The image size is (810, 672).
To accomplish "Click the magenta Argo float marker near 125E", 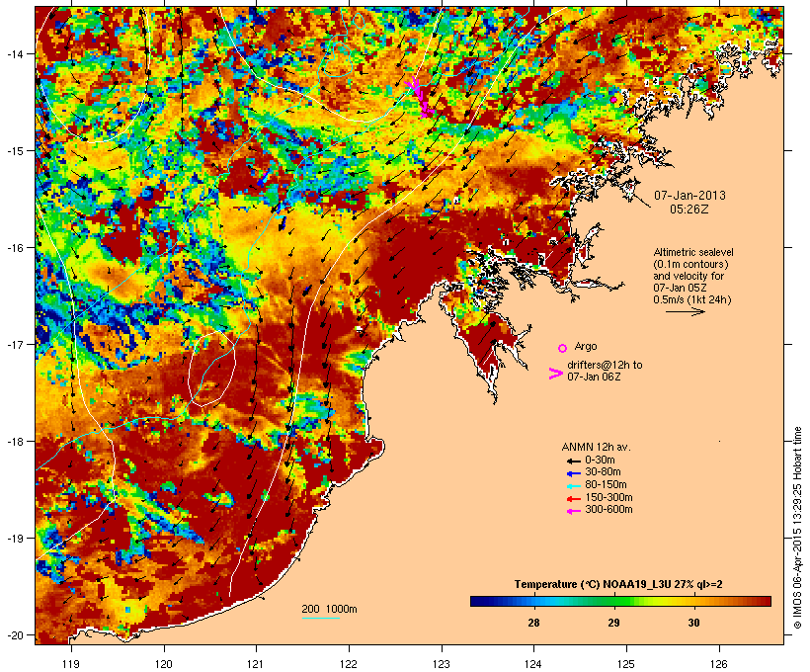I will [x=613, y=99].
